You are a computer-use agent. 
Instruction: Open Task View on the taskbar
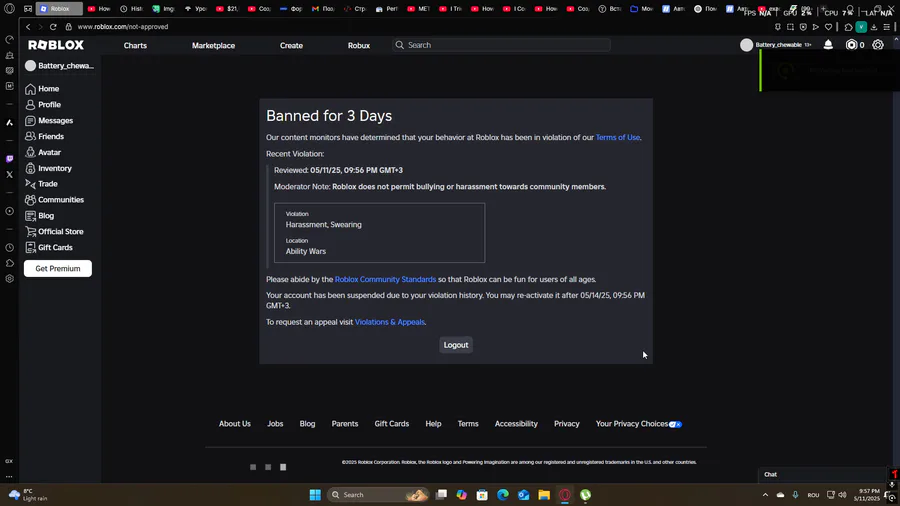coord(441,495)
